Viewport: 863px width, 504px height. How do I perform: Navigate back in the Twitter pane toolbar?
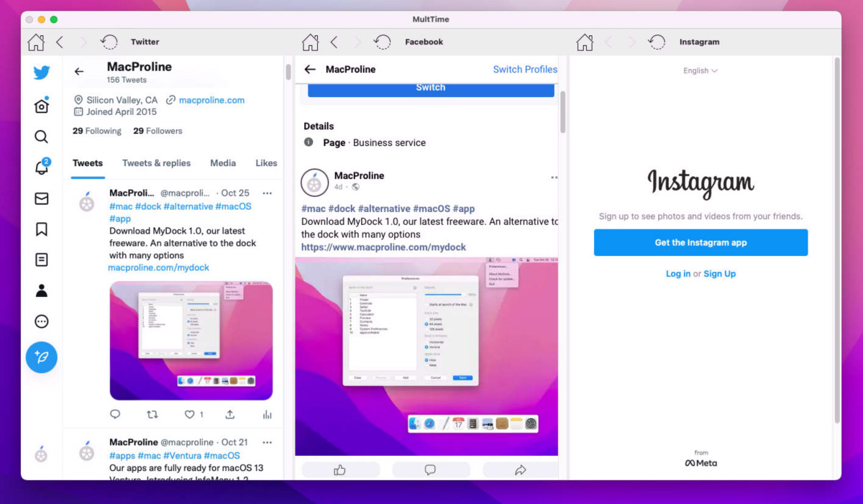[x=60, y=42]
